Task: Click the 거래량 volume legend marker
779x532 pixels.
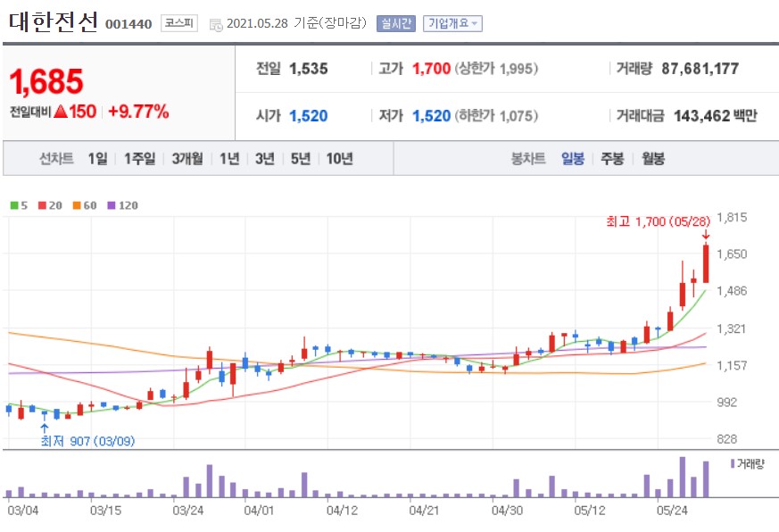Action: (733, 464)
